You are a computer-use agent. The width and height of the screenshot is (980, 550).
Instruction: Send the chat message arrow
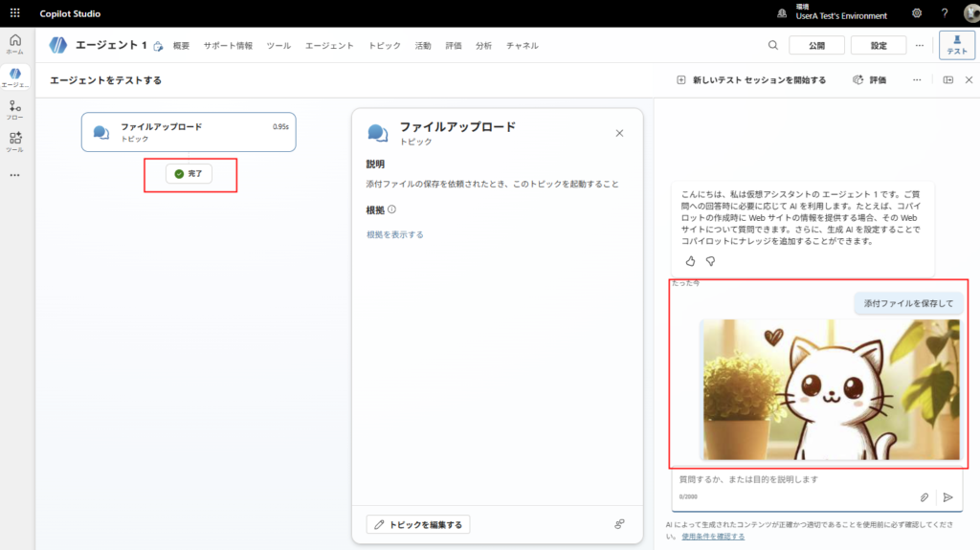point(948,497)
